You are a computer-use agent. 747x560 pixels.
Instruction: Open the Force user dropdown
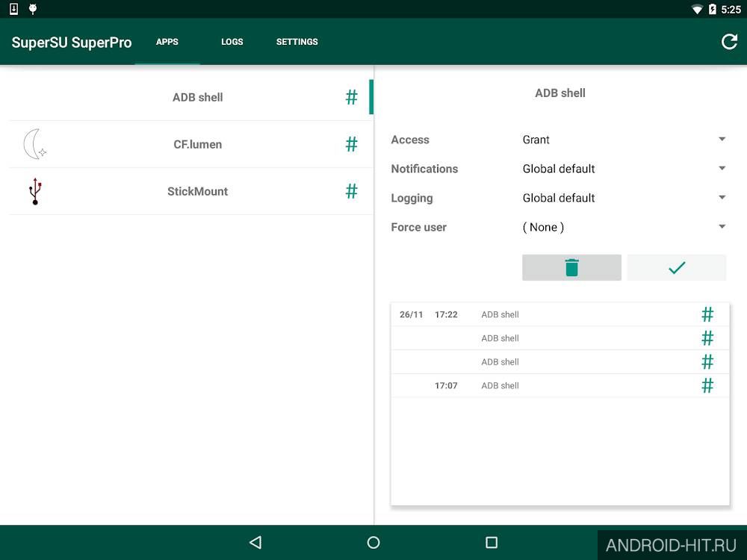click(x=624, y=227)
